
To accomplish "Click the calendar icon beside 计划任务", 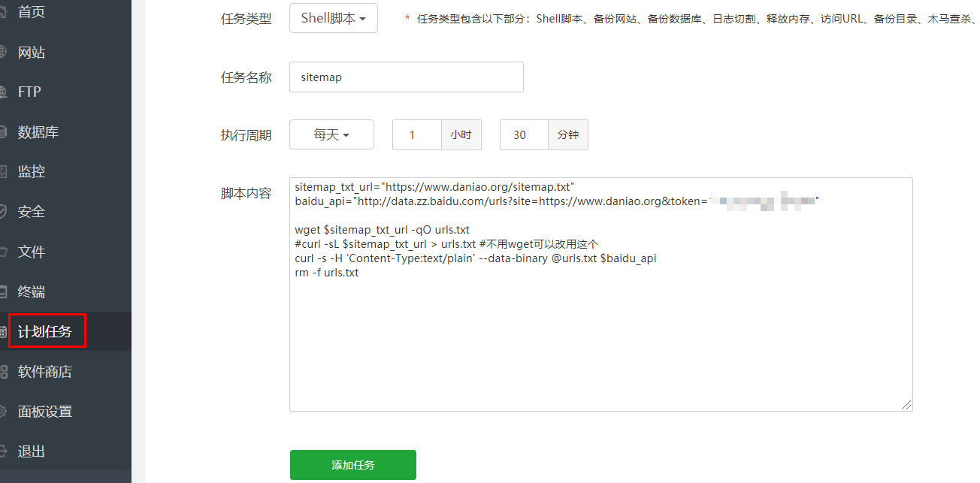I will click(x=3, y=331).
